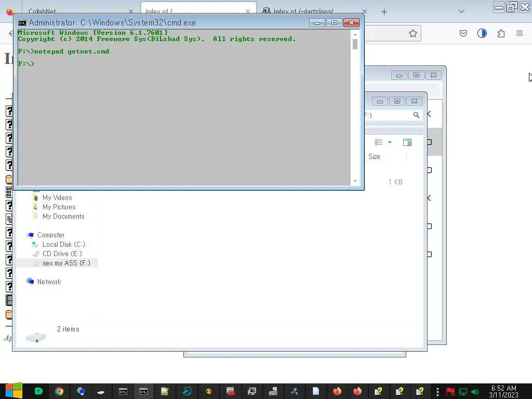This screenshot has height=399, width=532.
Task: Click the green network monitor tray icon
Action: coord(463,392)
